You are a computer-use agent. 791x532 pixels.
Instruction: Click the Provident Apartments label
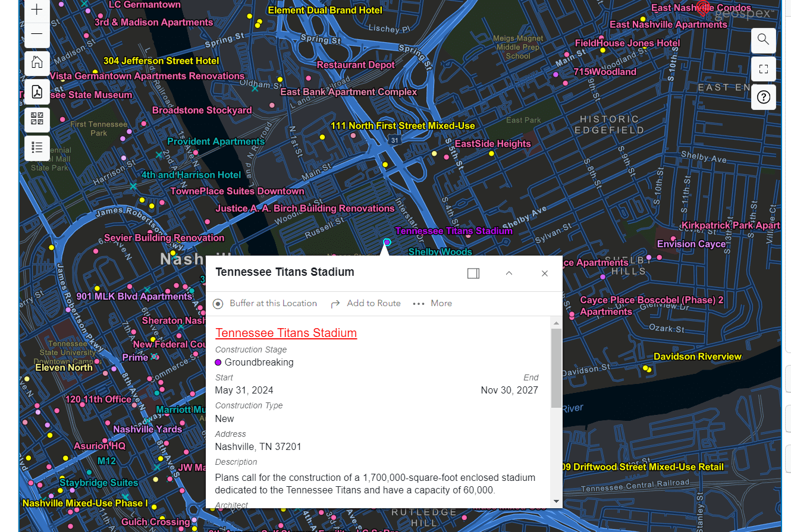tap(216, 141)
